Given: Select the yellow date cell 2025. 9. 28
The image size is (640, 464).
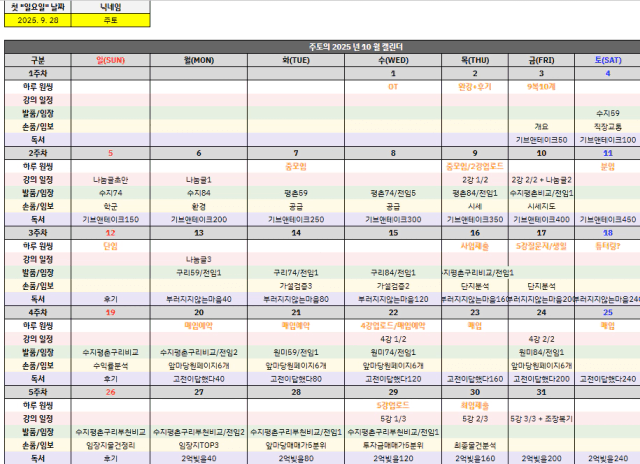Looking at the screenshot, I should tap(38, 20).
